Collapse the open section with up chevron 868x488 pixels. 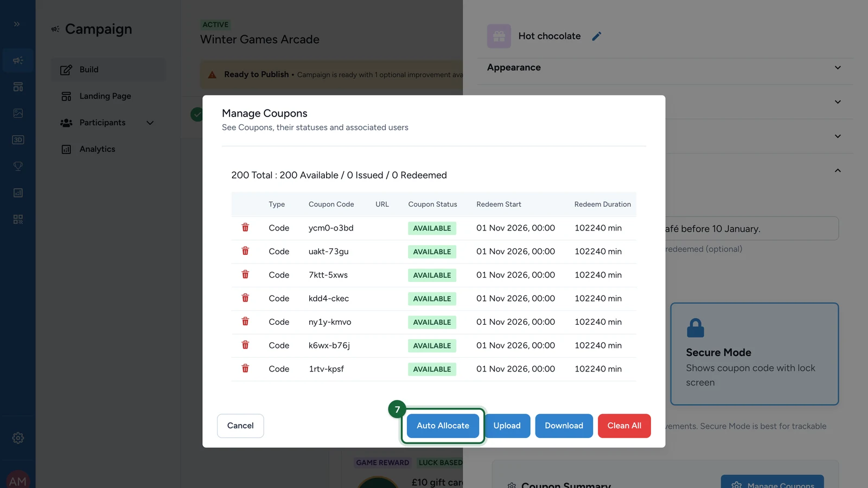[x=838, y=170]
